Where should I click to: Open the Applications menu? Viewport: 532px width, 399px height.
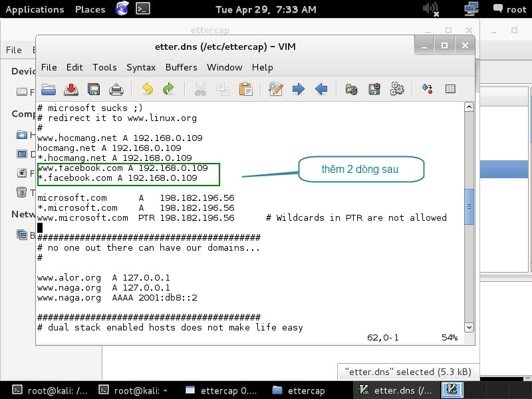click(x=35, y=9)
